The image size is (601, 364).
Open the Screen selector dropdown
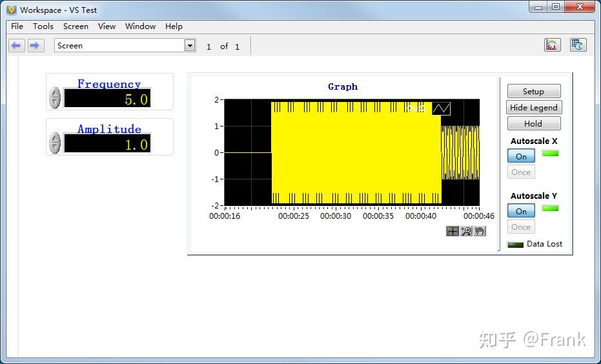[190, 45]
